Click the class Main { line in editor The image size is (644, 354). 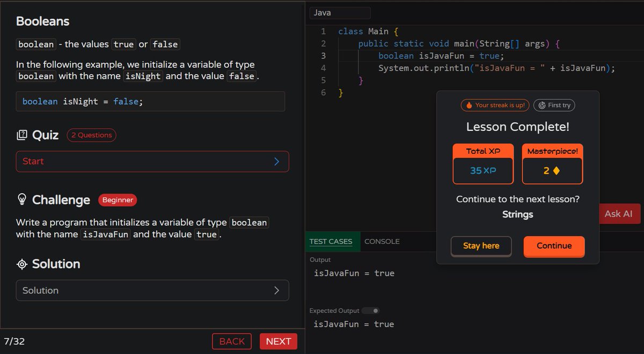pos(368,32)
